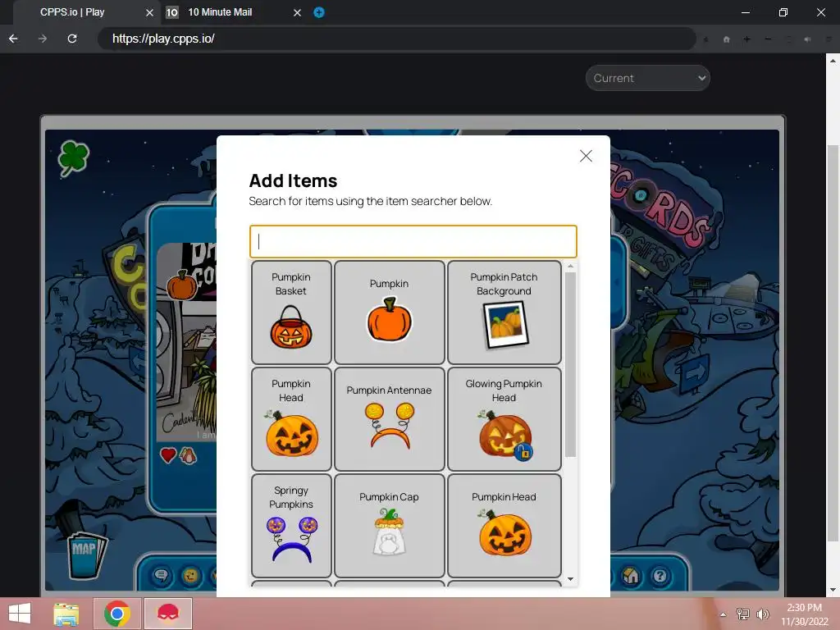The height and width of the screenshot is (630, 840).
Task: Click the speaker icon in browser toolbar
Action: [807, 39]
